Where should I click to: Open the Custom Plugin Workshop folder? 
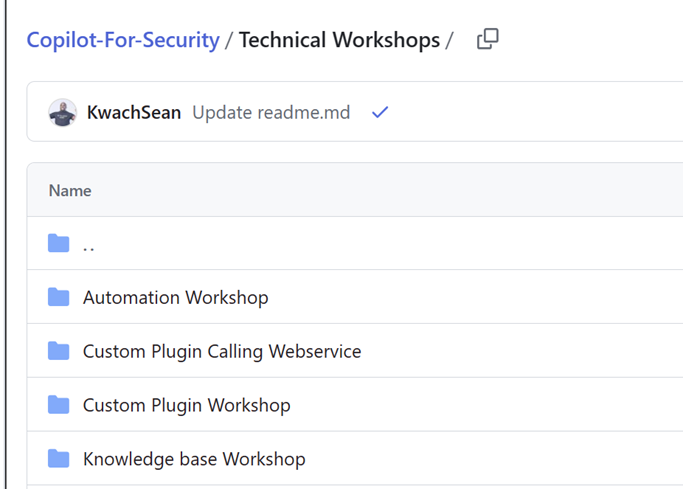(x=186, y=405)
